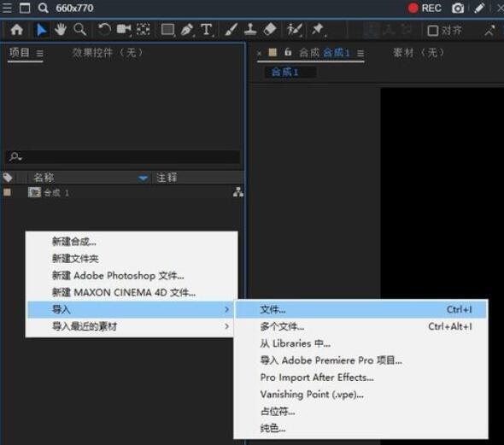Open the 合成 合成1 panel menu icon

point(360,53)
